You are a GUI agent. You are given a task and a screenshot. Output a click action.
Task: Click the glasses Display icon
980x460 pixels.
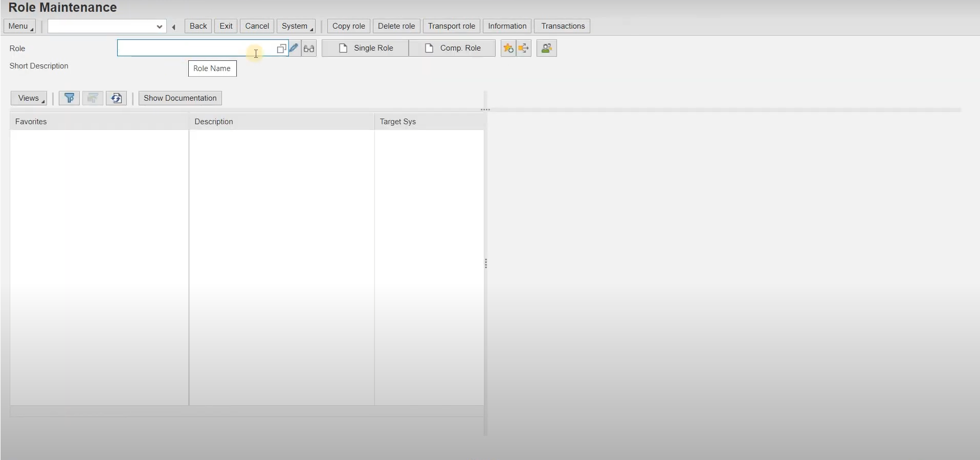point(308,48)
